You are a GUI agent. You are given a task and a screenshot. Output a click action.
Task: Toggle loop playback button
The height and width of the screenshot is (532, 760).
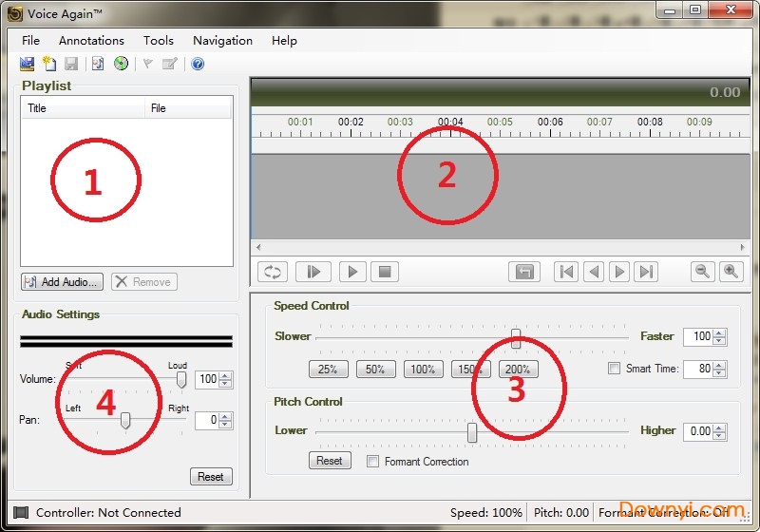pos(272,272)
